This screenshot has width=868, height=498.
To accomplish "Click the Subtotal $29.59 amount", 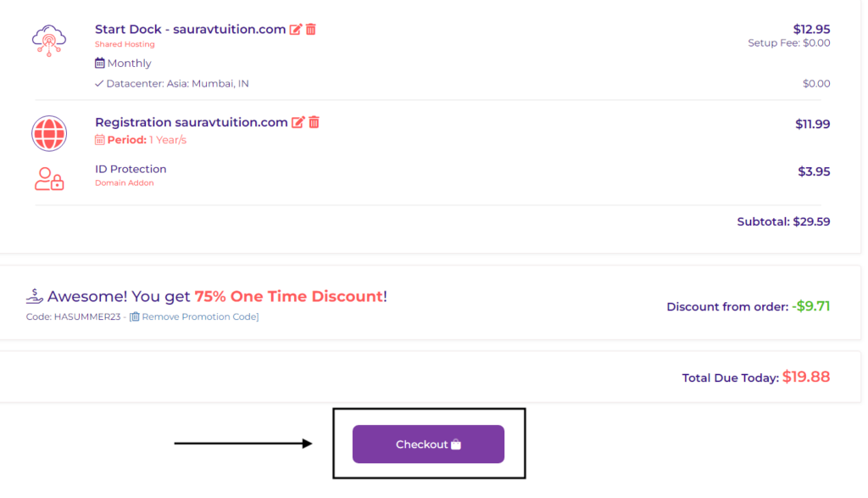I will (783, 221).
